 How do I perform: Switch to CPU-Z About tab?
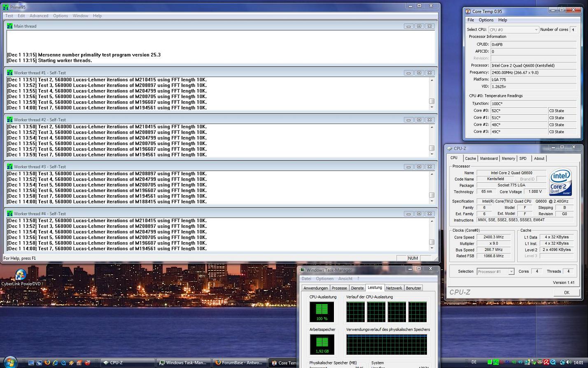(x=539, y=159)
